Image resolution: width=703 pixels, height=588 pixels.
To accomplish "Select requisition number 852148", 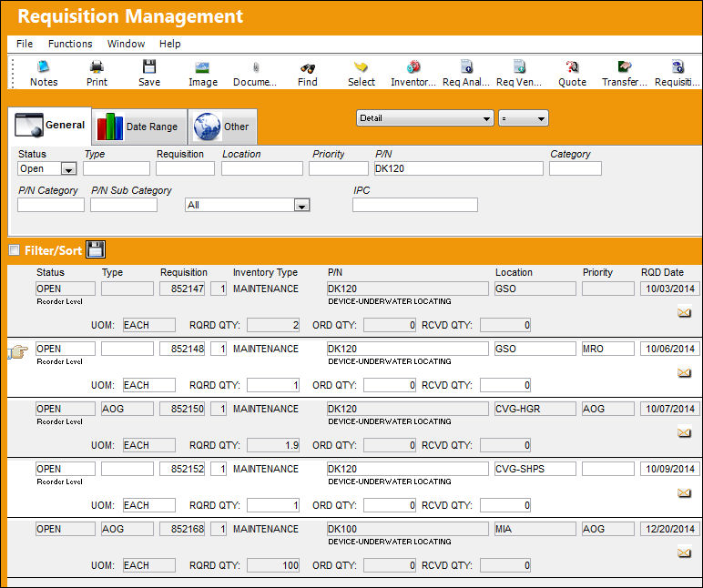I will point(182,349).
